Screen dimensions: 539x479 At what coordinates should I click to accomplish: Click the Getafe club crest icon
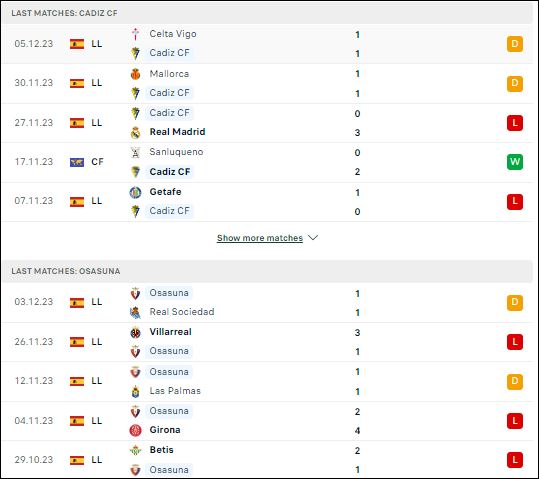(135, 192)
